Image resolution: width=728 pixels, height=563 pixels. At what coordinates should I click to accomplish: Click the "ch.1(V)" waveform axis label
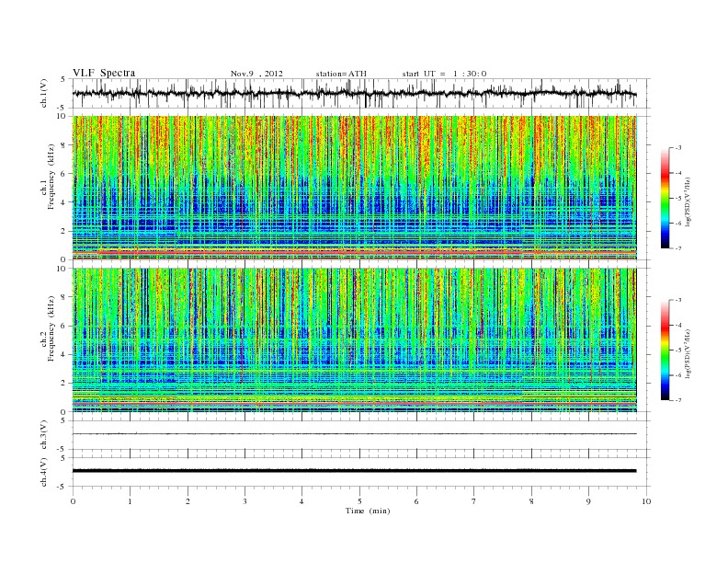pos(44,93)
